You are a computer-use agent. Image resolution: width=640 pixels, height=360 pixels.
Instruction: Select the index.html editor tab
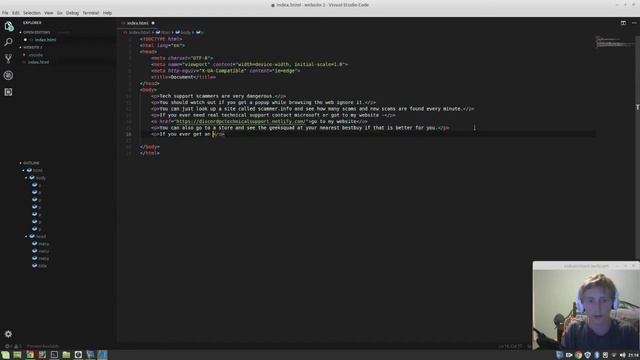[138, 23]
